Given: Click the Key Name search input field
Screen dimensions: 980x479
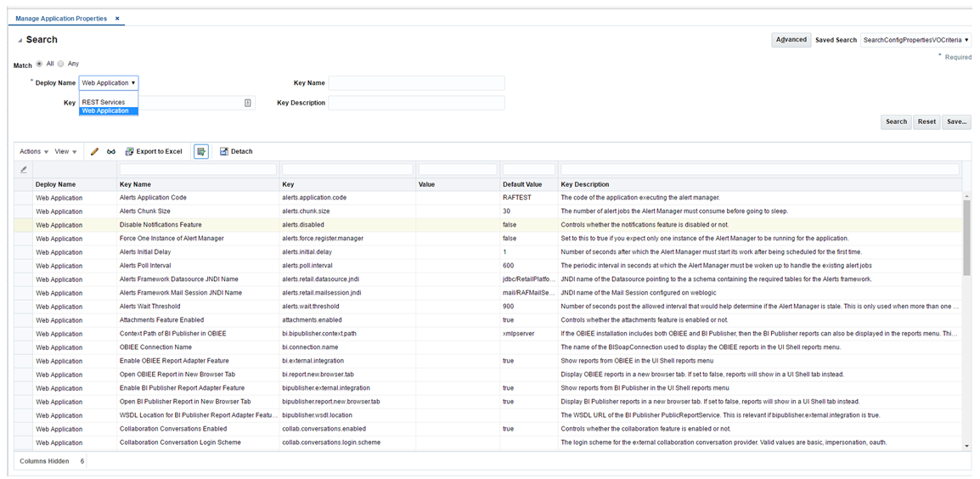Looking at the screenshot, I should click(x=416, y=82).
